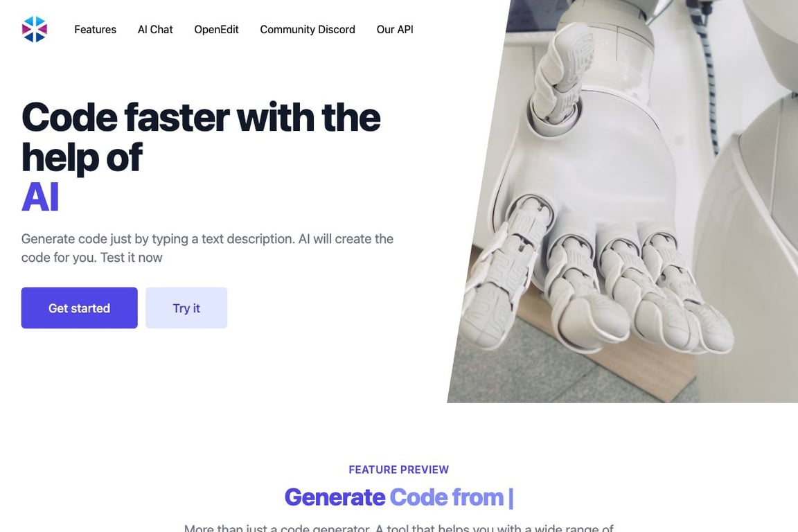Open the OpenEdit nav item
The width and height of the screenshot is (798, 532).
(x=216, y=30)
